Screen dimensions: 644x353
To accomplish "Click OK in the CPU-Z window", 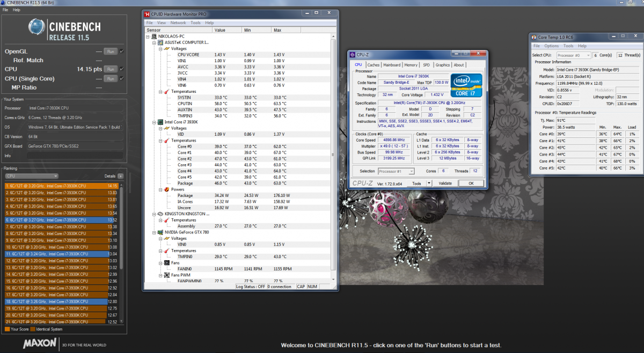I will [471, 183].
